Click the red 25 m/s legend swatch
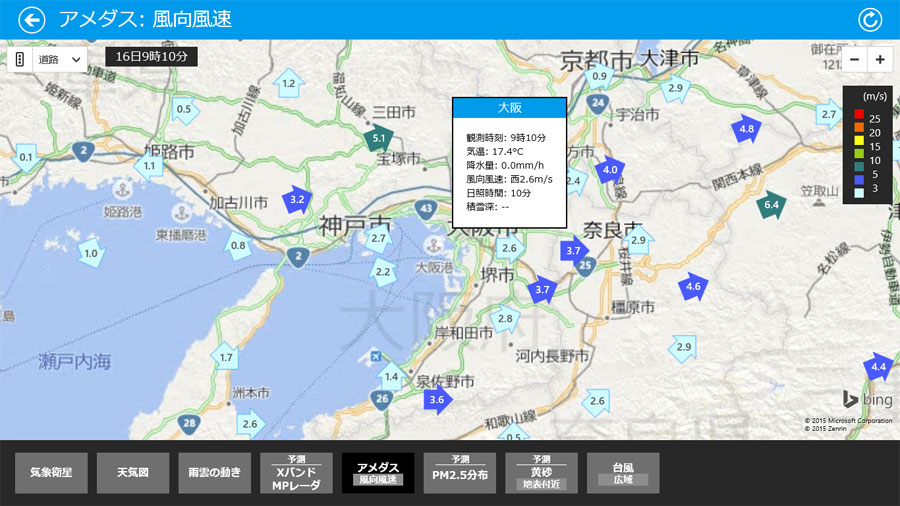 [858, 118]
